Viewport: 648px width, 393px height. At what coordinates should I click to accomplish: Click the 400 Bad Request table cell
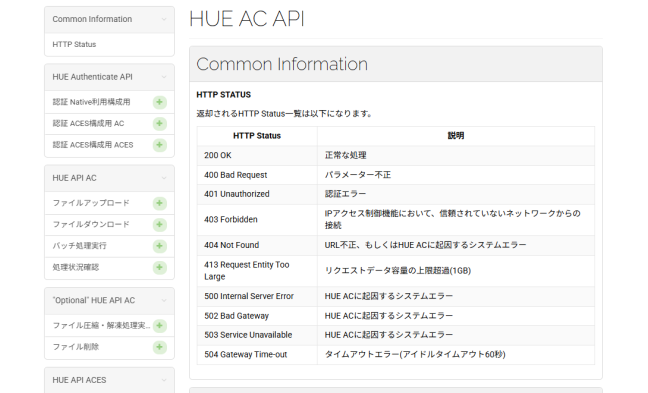[257, 175]
